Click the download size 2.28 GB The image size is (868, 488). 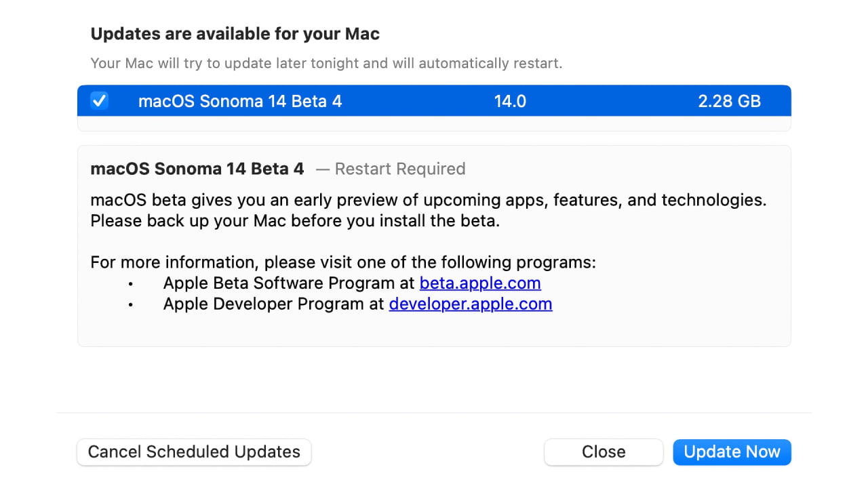pos(730,100)
